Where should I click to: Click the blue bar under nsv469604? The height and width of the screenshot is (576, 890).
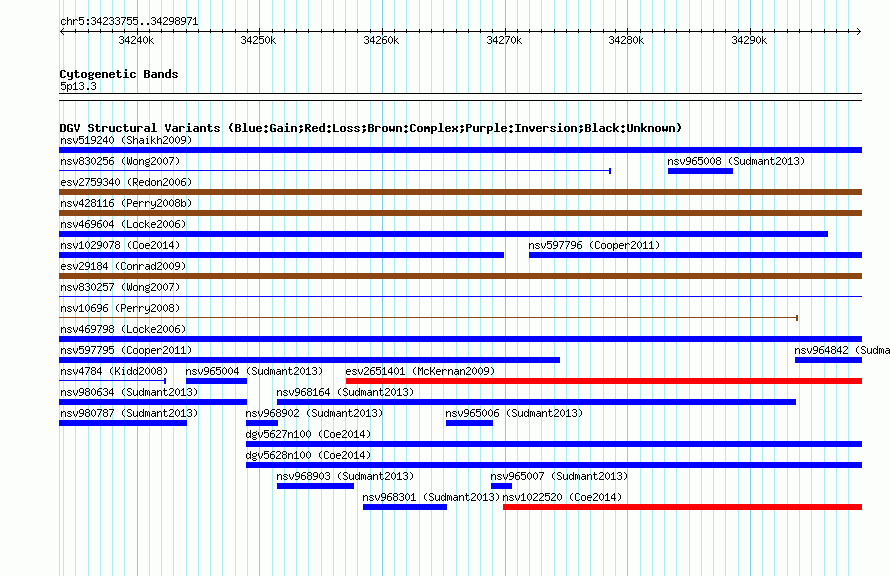443,234
